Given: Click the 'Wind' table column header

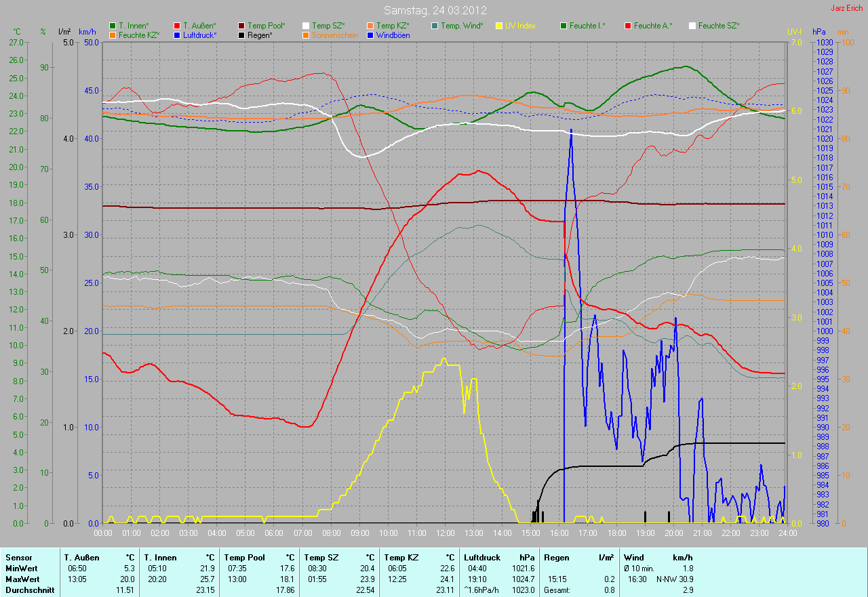Looking at the screenshot, I should [634, 558].
